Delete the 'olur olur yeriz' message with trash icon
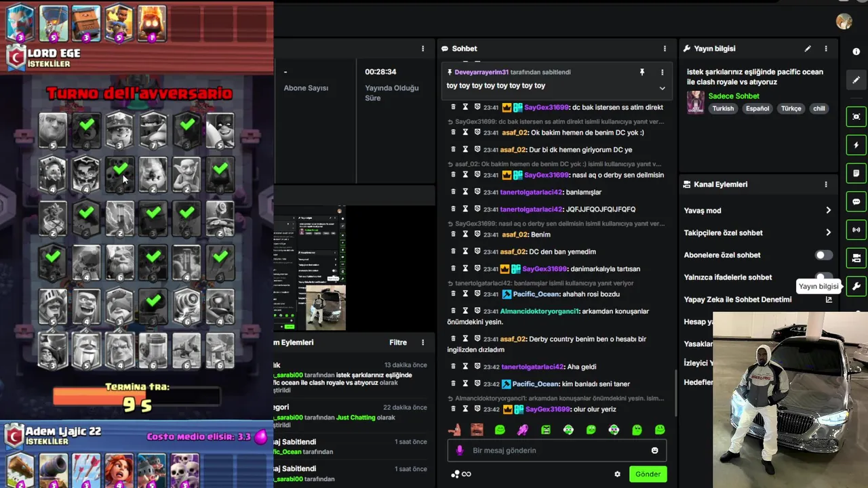Screen dimensions: 868x488 (x=453, y=409)
